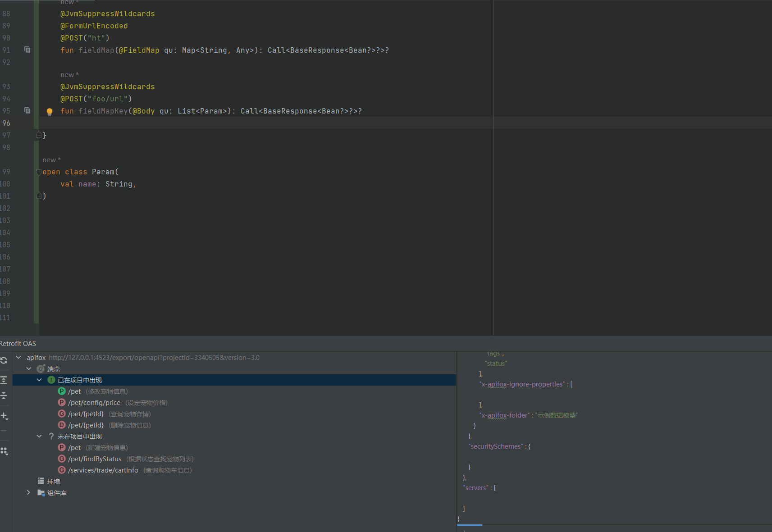772x532 pixels.
Task: Click the 环境 environment icon
Action: (41, 481)
